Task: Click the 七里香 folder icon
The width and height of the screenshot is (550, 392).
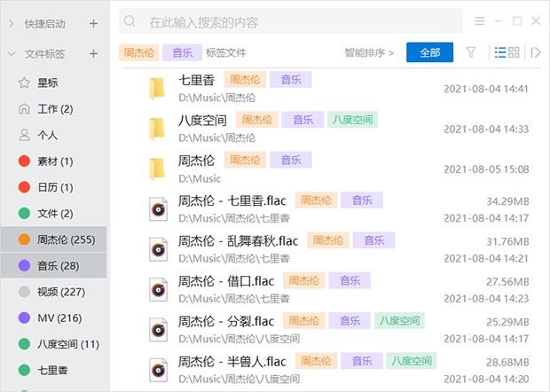Action: tap(157, 89)
